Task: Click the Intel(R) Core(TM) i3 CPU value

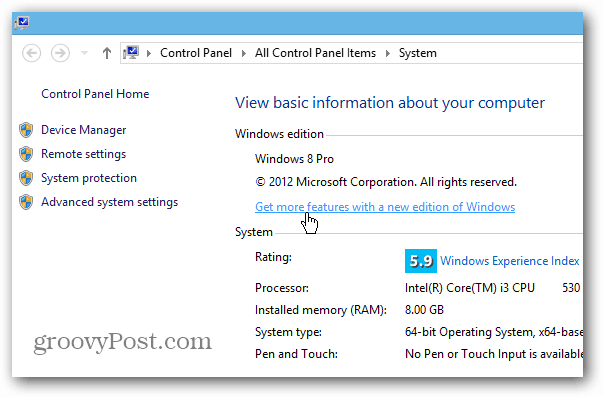Action: pyautogui.click(x=470, y=288)
